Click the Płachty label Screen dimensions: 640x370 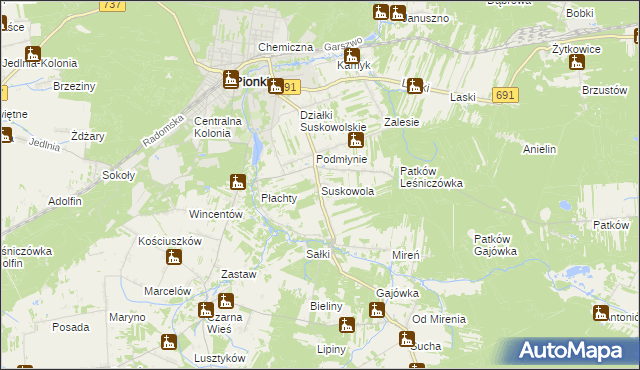(279, 198)
